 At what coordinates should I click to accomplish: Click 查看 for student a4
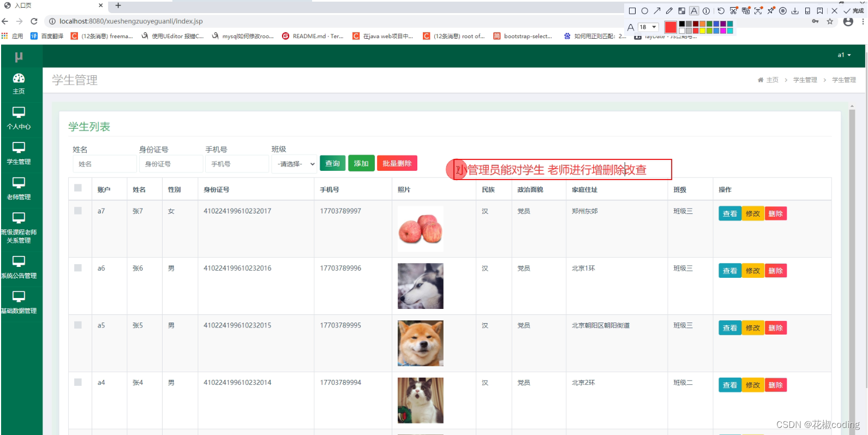730,385
